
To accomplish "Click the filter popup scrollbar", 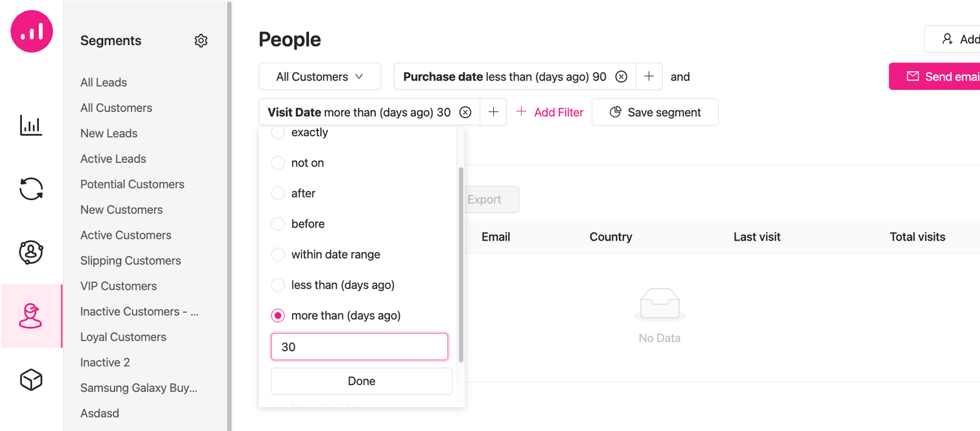I will coord(460,265).
